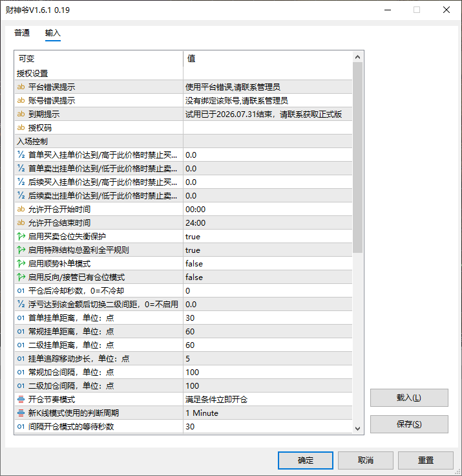Click the 取消 button
This screenshot has height=476, width=462.
click(366, 460)
